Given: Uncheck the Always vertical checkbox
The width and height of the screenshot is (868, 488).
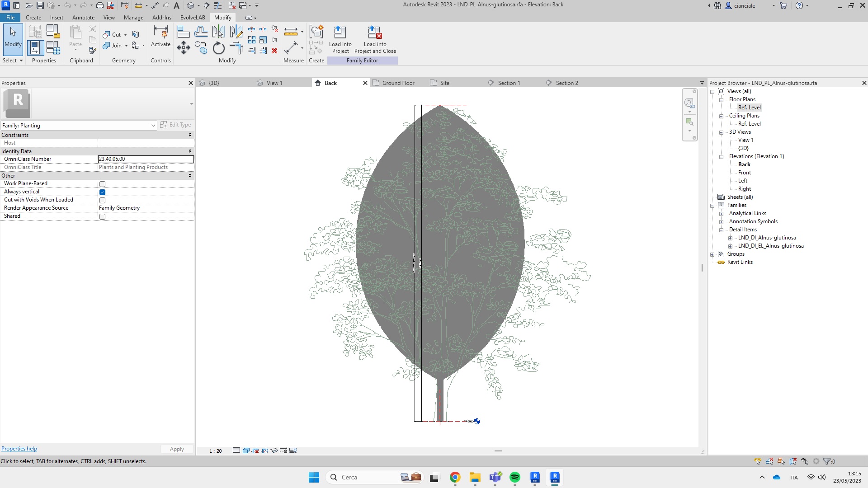Looking at the screenshot, I should [102, 192].
